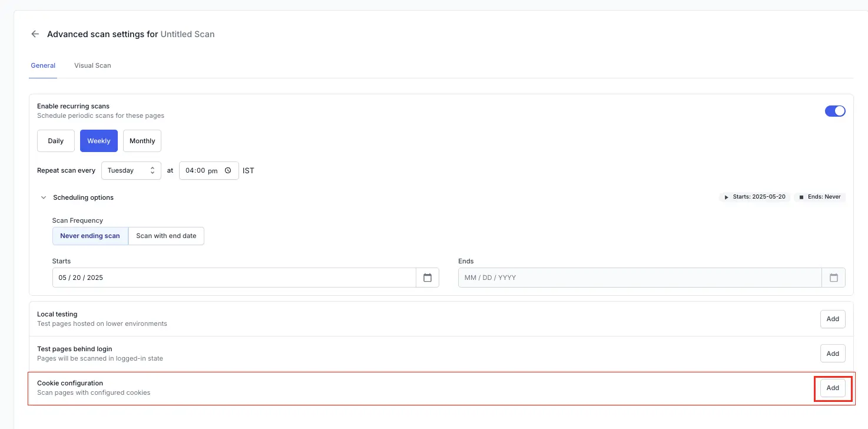This screenshot has width=868, height=429.
Task: Click the clock icon in time field
Action: pos(228,170)
